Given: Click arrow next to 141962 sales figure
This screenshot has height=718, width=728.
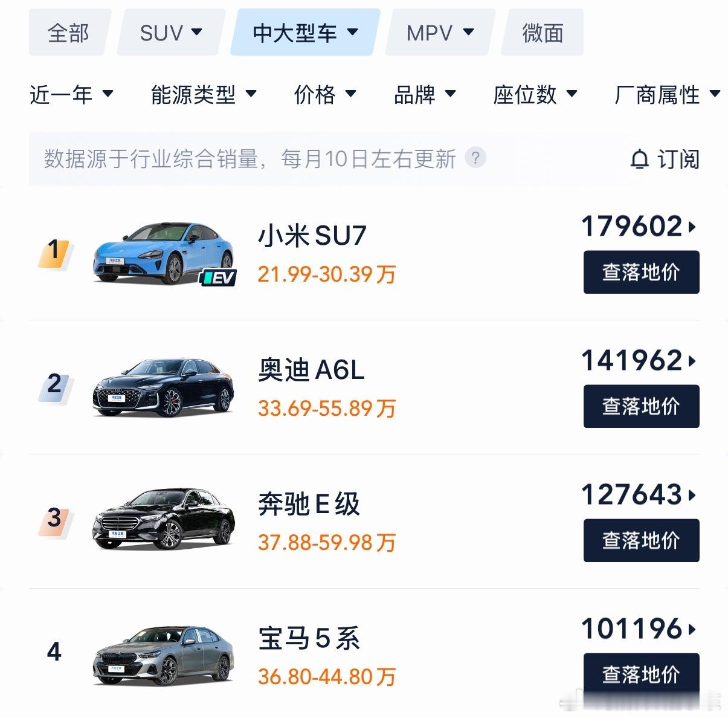Looking at the screenshot, I should click(692, 361).
